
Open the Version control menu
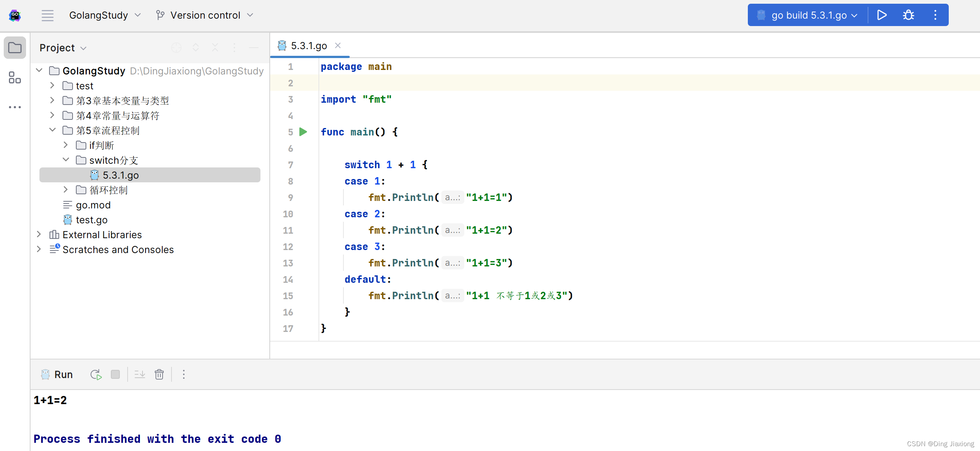[x=205, y=15]
